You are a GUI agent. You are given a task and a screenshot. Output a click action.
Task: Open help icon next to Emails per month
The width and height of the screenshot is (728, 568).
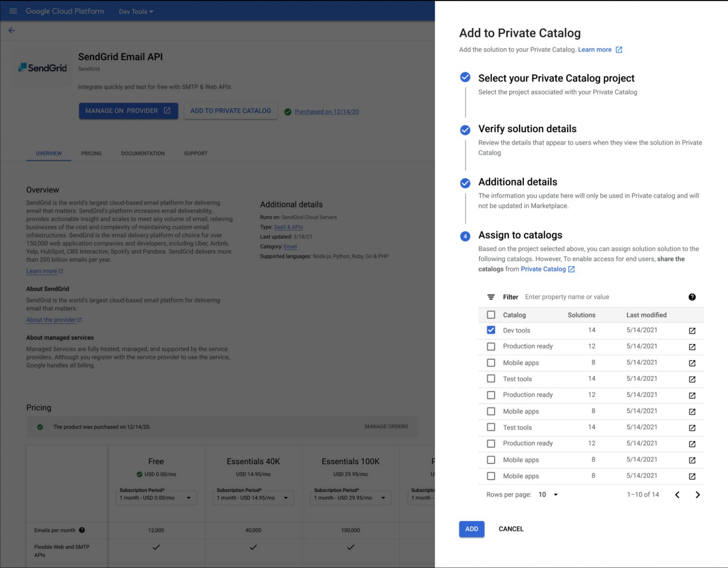[x=82, y=530]
